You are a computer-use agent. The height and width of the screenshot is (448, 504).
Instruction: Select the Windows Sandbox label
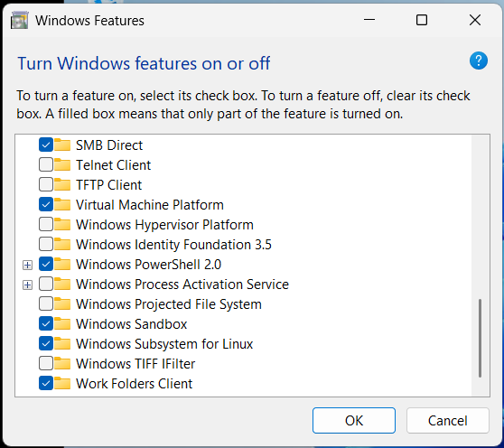(132, 324)
